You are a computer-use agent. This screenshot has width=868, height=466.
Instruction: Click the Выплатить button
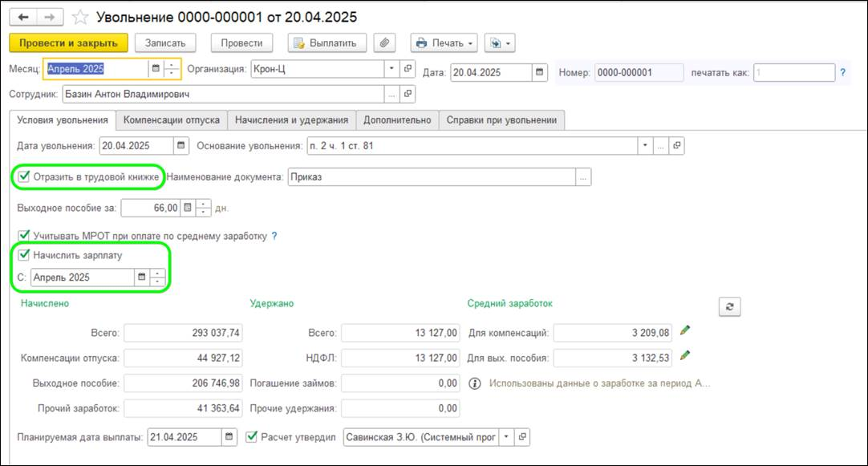click(x=327, y=43)
